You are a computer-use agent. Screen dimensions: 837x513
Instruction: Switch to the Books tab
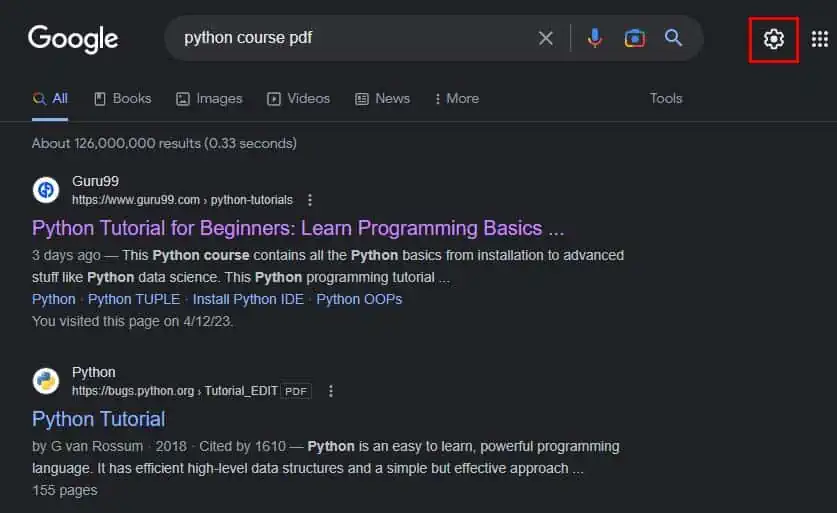point(123,99)
